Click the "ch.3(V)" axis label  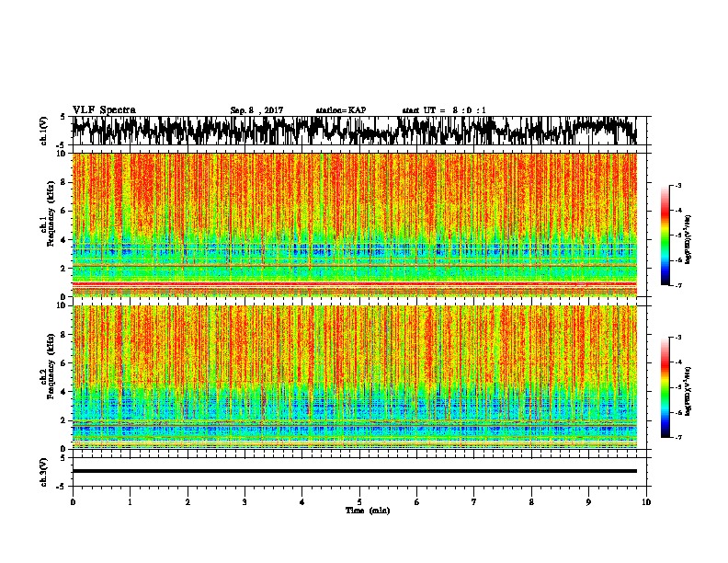pyautogui.click(x=44, y=472)
